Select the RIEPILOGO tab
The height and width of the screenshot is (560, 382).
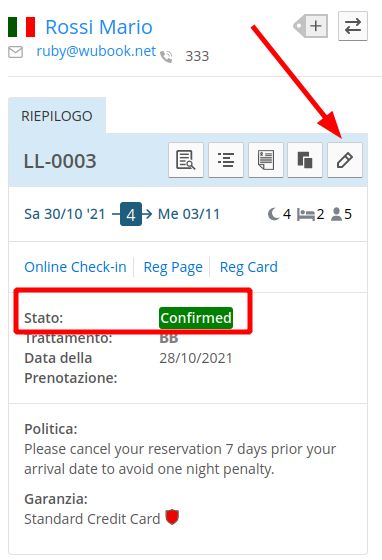point(57,116)
